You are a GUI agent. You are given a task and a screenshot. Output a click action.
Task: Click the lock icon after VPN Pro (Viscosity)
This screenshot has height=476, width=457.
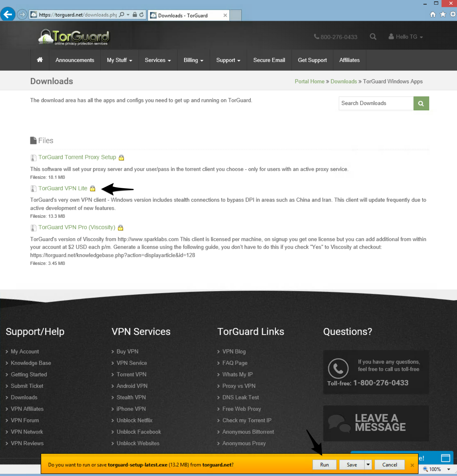(120, 228)
